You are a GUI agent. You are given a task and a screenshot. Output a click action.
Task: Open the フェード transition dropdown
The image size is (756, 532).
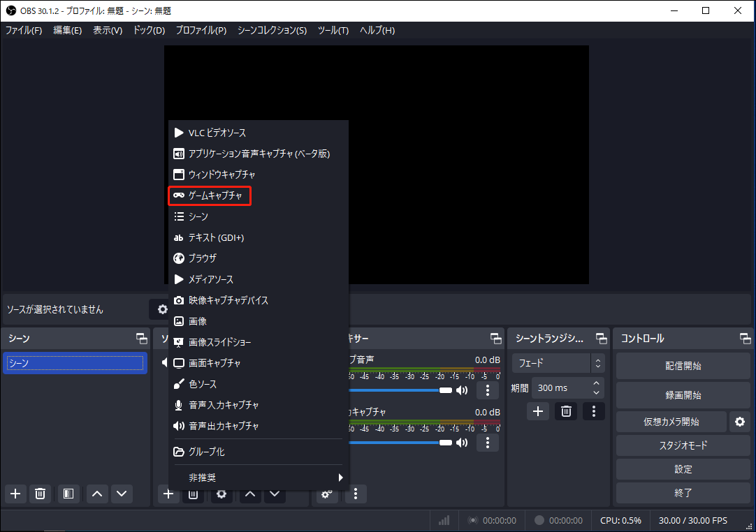click(552, 363)
